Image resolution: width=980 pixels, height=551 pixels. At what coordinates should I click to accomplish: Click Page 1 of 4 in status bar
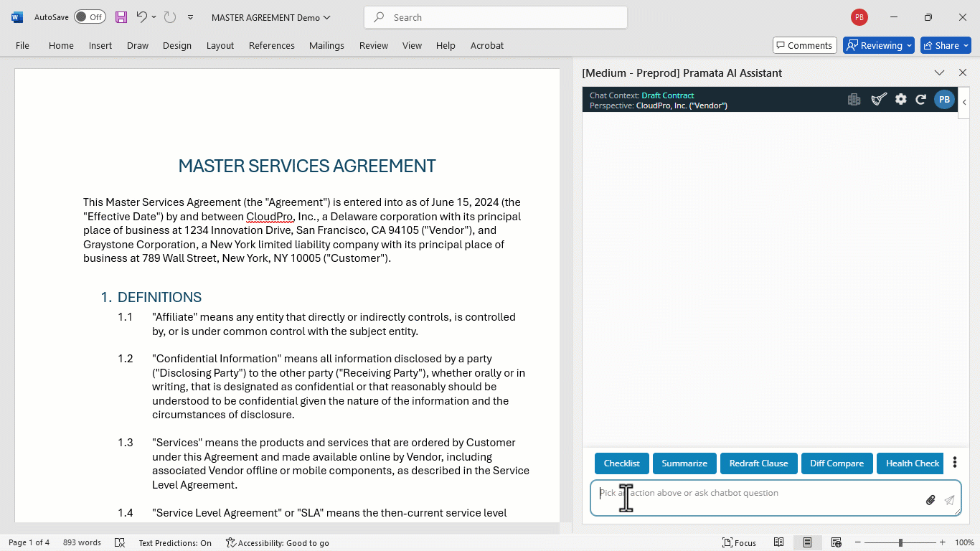pos(29,542)
